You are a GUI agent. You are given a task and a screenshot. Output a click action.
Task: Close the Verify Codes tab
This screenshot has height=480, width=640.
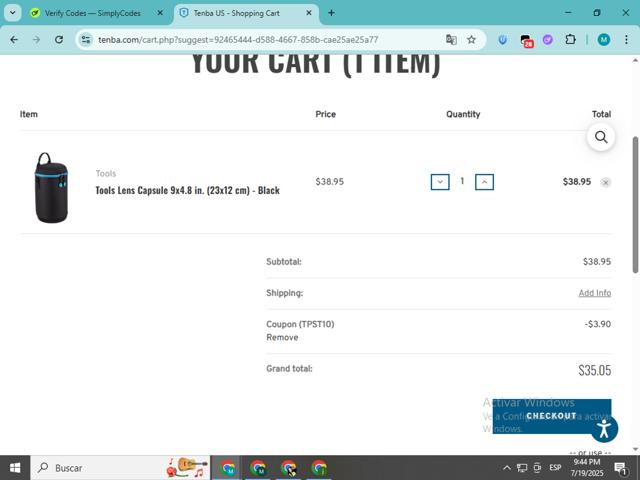pyautogui.click(x=160, y=13)
